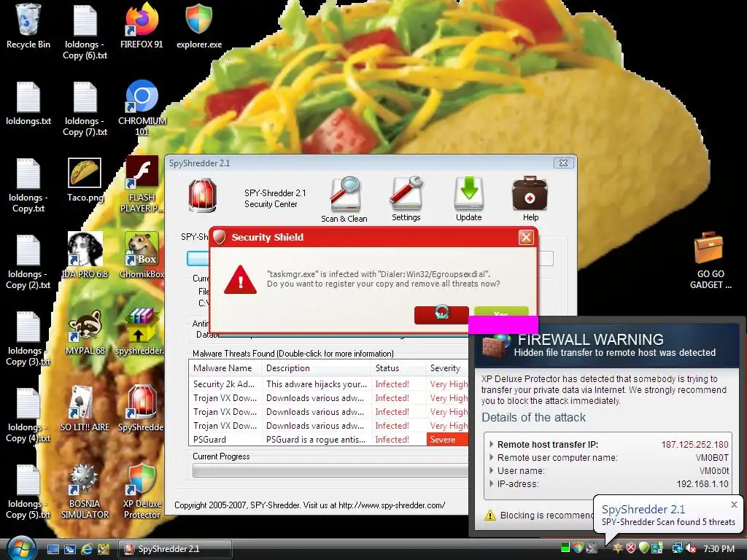Click the SpyShredder 2.1 balloon message
Viewport: 747px width, 560px height.
[668, 522]
